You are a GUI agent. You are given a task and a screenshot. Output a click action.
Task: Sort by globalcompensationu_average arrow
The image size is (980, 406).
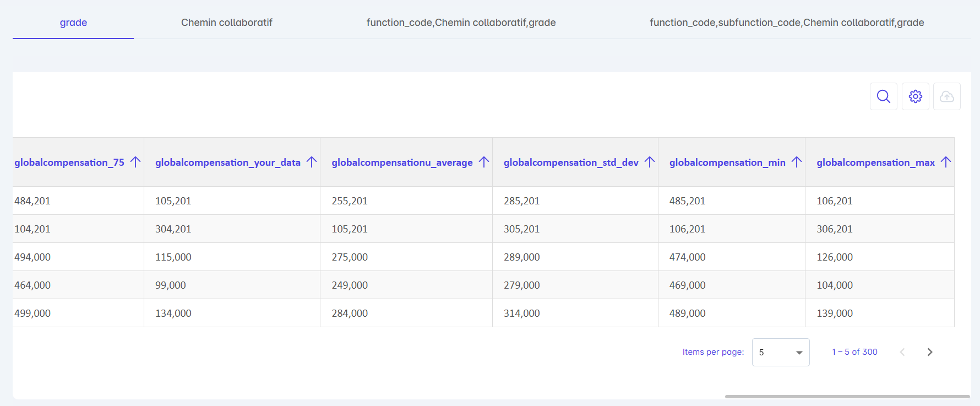pyautogui.click(x=484, y=162)
